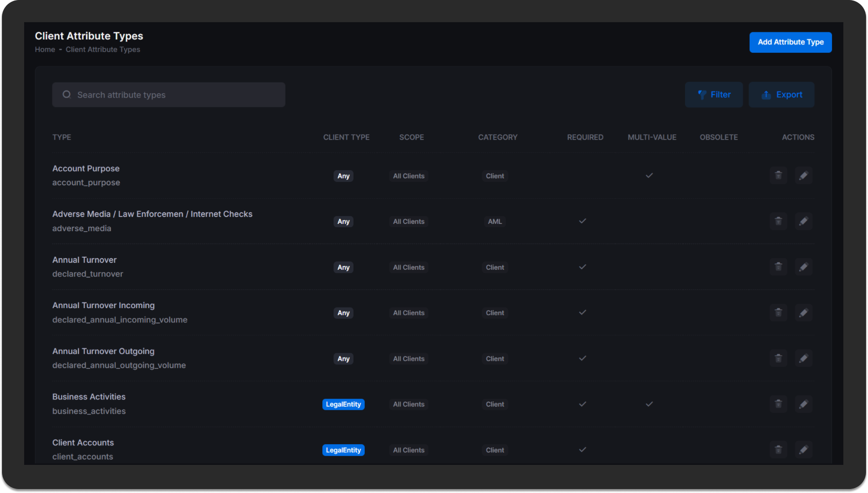Edit Annual Turnover with the pencil icon
The height and width of the screenshot is (493, 868).
pyautogui.click(x=804, y=267)
